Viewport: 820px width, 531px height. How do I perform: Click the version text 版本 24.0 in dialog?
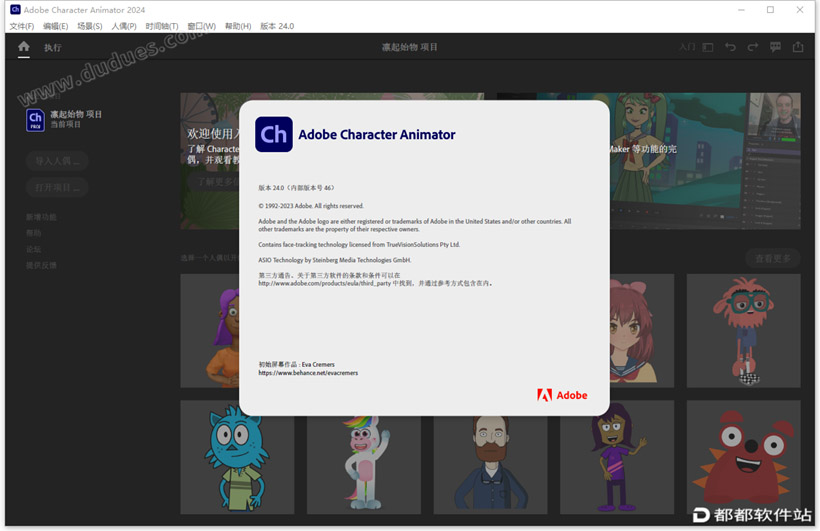296,188
